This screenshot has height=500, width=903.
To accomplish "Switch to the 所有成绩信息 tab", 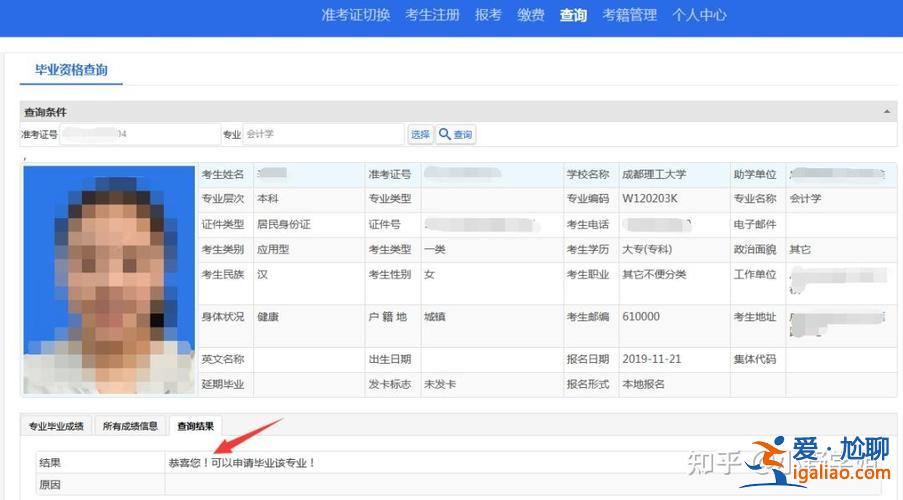I will [130, 426].
